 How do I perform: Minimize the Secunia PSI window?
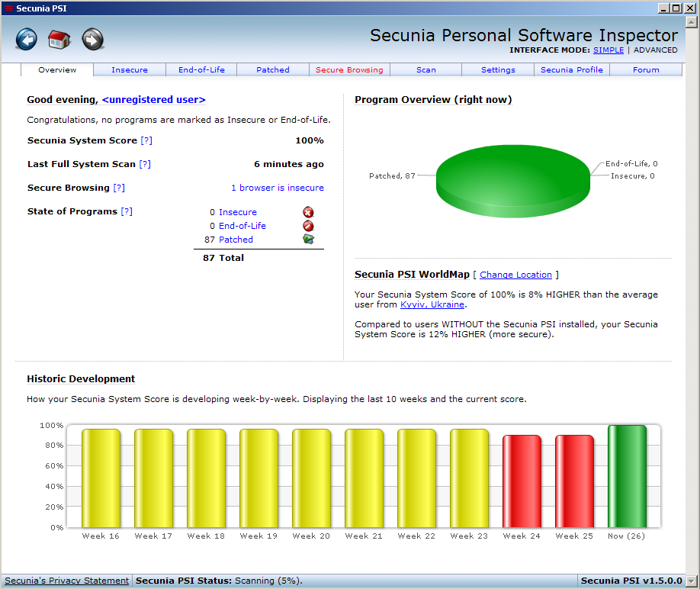pyautogui.click(x=664, y=8)
